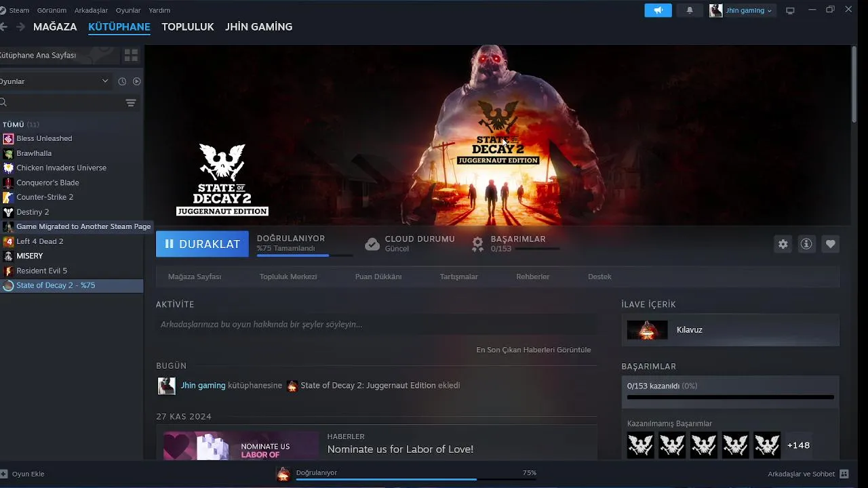Click the Big Picture mode monitor icon

(x=790, y=11)
